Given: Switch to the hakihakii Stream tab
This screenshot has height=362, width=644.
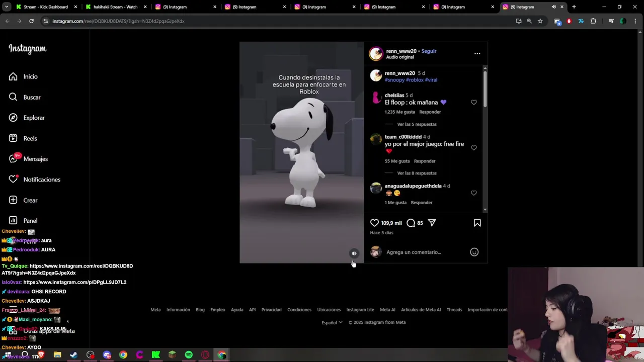Looking at the screenshot, I should pos(116,7).
